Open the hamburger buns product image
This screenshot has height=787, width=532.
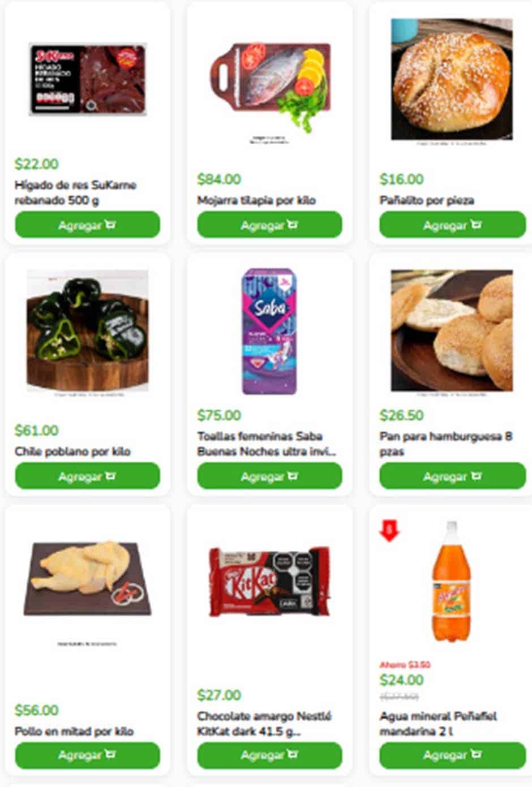[452, 330]
